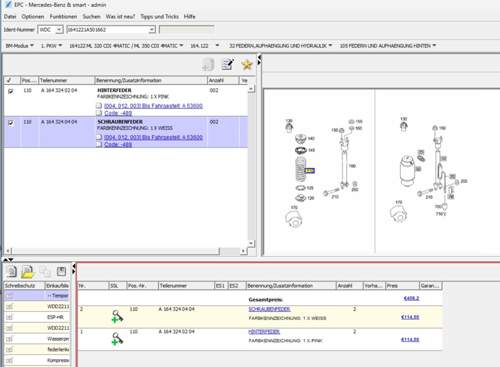This screenshot has height=367, width=500.
Task: Click the new shopping list document icon
Action: [x=12, y=271]
